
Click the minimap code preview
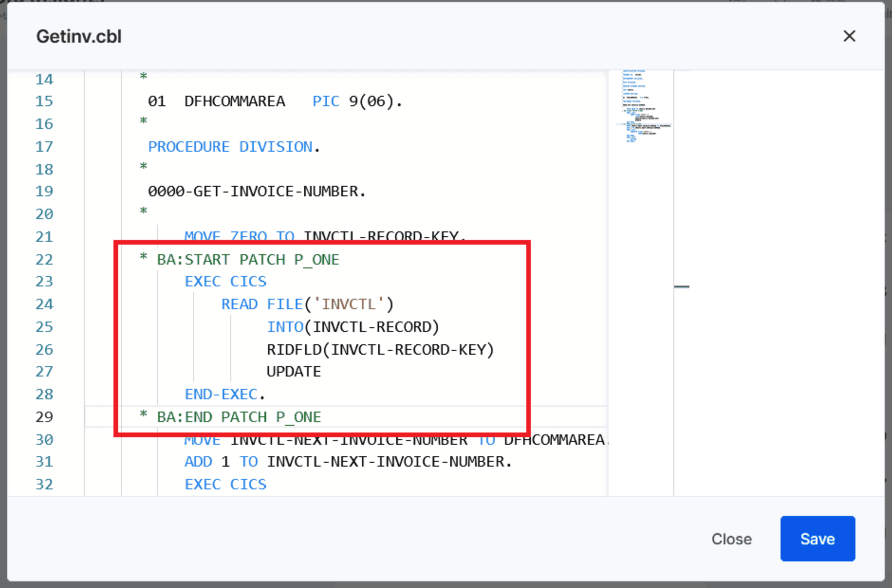coord(641,107)
